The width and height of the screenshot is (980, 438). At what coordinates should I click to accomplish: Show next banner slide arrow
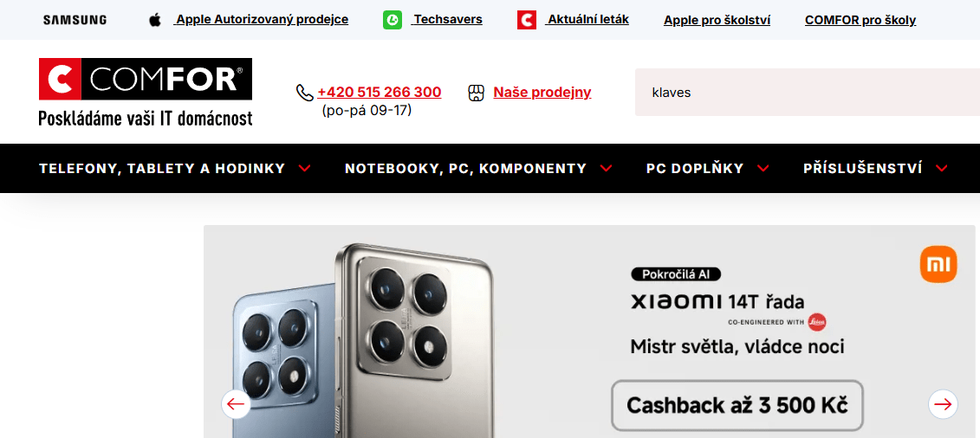coord(943,404)
